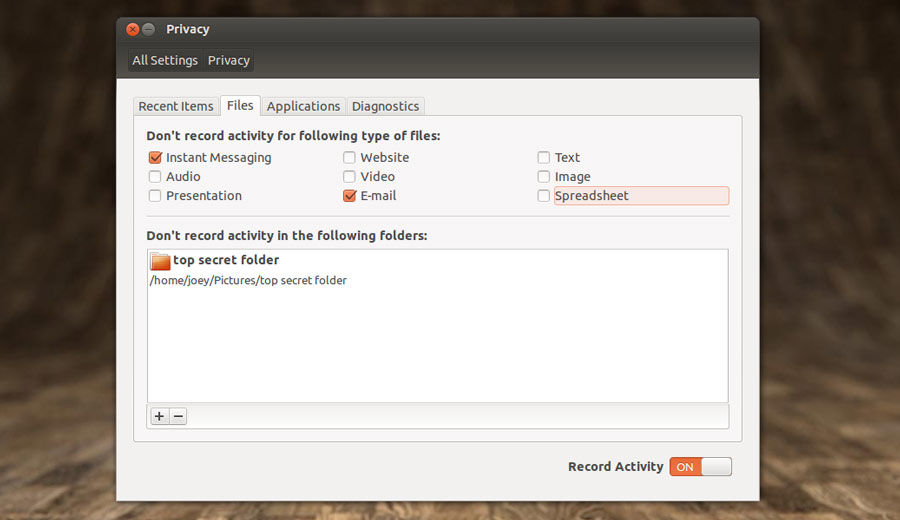Close the Privacy window
Image resolution: width=900 pixels, height=520 pixels.
click(x=132, y=30)
